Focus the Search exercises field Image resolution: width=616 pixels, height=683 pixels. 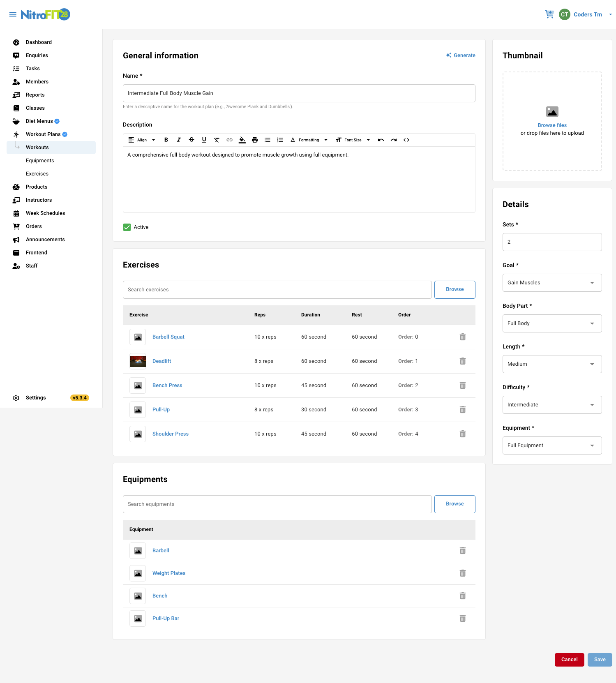coord(277,290)
